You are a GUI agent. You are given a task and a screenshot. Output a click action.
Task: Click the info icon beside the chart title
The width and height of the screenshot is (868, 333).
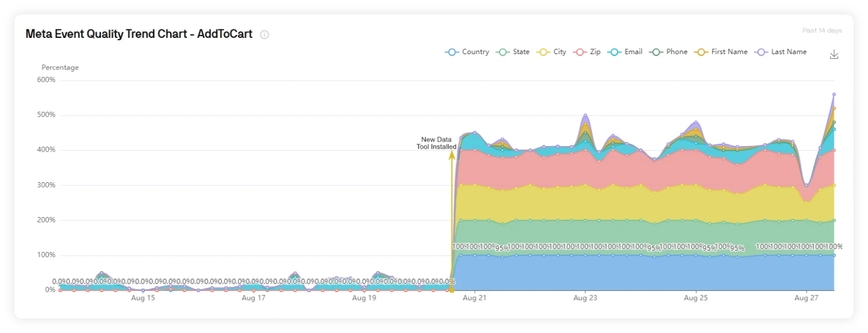click(x=264, y=35)
